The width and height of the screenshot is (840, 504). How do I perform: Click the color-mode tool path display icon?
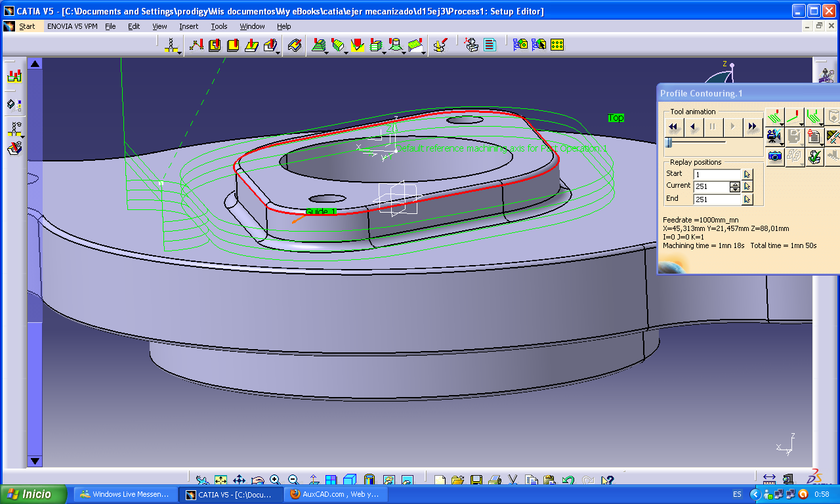click(x=814, y=116)
